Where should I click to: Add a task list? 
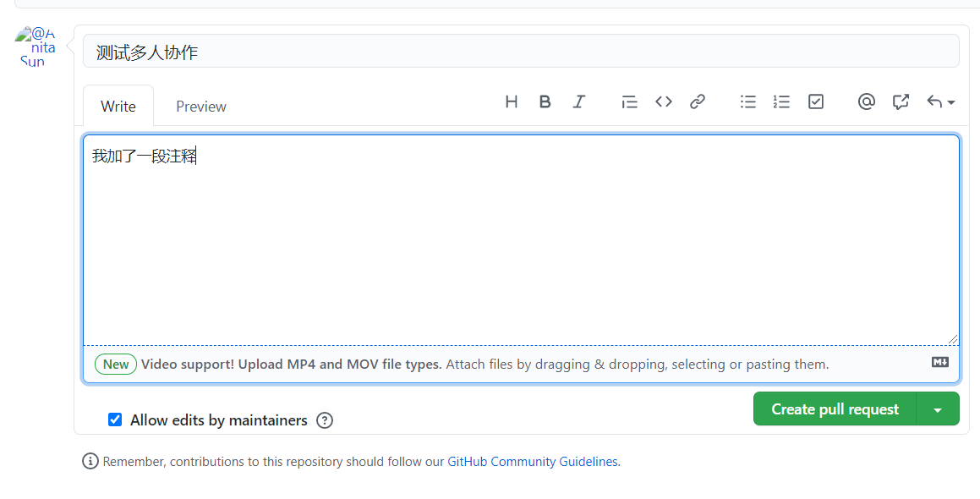(x=816, y=102)
